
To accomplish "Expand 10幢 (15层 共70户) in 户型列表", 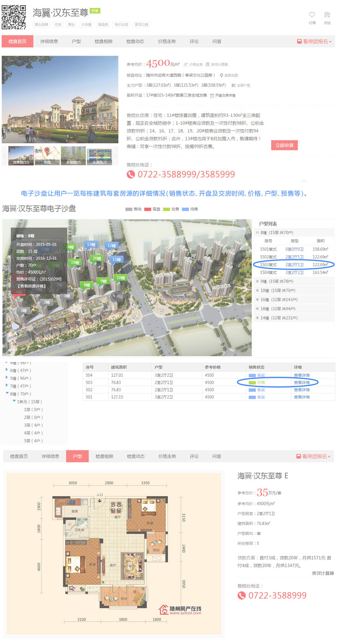I will tap(257, 291).
